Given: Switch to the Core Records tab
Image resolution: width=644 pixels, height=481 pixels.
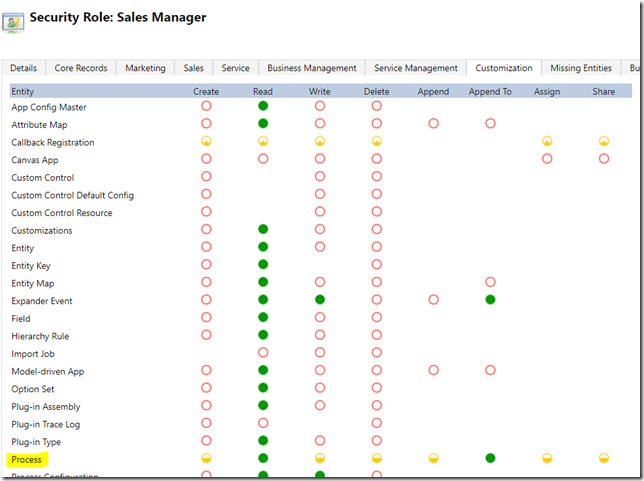Looking at the screenshot, I should click(81, 68).
